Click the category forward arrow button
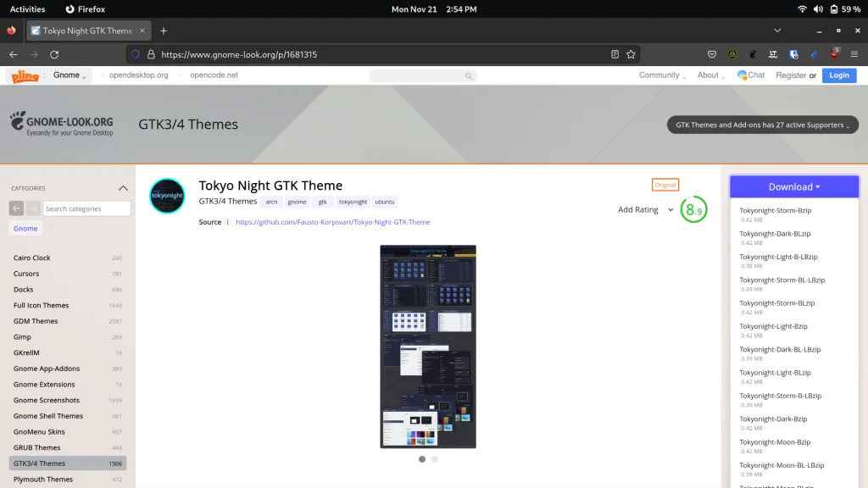The image size is (868, 488). [x=33, y=208]
